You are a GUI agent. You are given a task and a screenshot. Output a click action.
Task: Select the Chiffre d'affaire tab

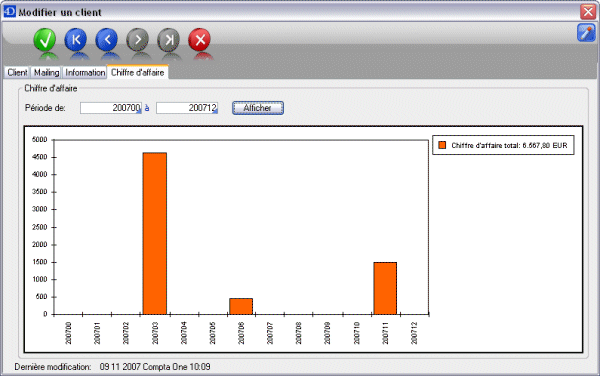point(137,72)
